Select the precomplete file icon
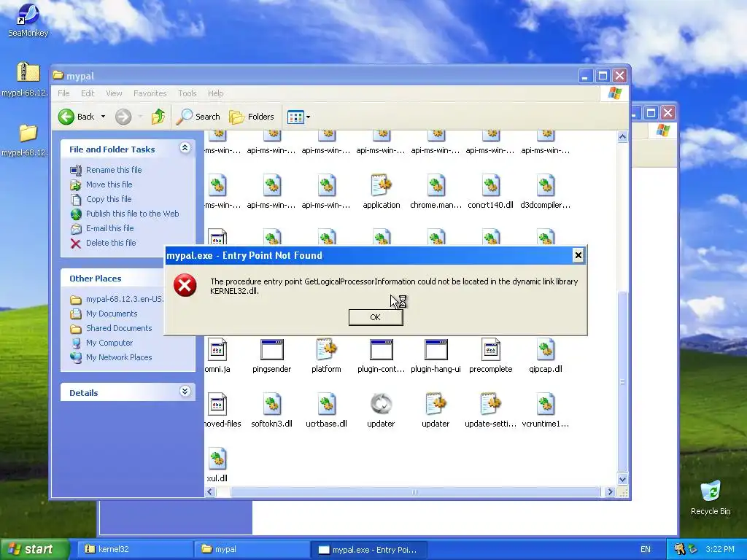The image size is (747, 560). pos(491,349)
